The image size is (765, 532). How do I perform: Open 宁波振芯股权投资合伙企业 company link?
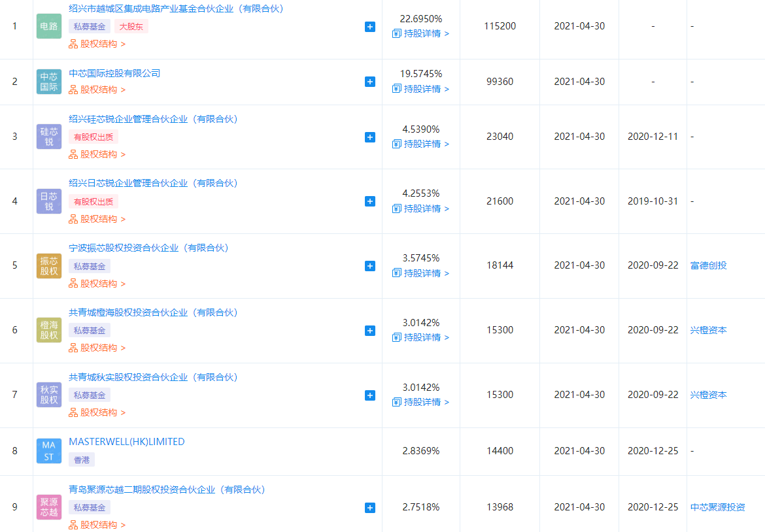149,248
